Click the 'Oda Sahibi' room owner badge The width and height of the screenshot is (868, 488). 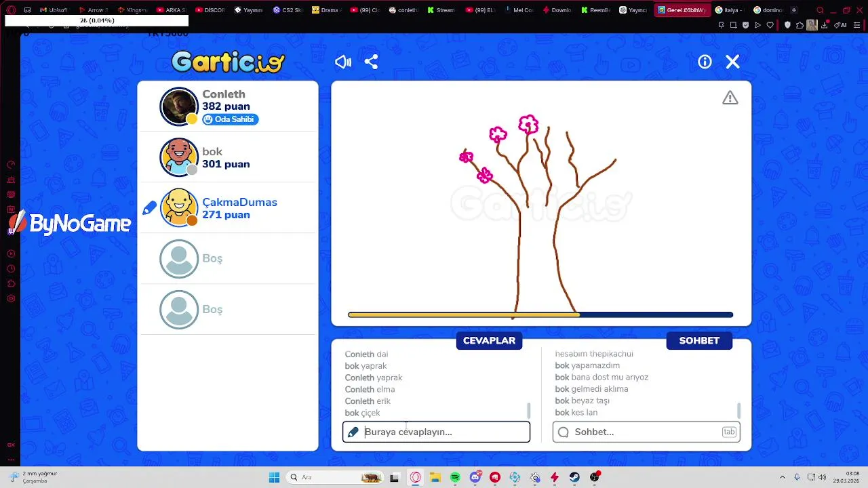click(x=231, y=119)
